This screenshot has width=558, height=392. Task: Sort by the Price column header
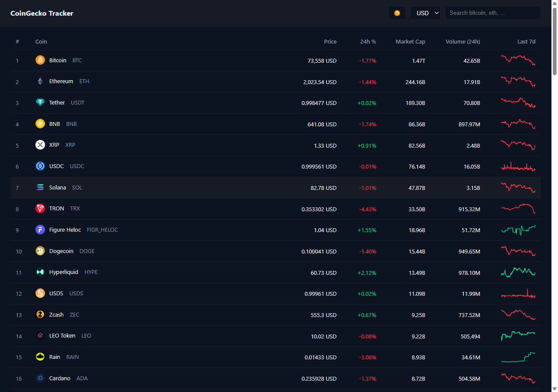click(330, 41)
